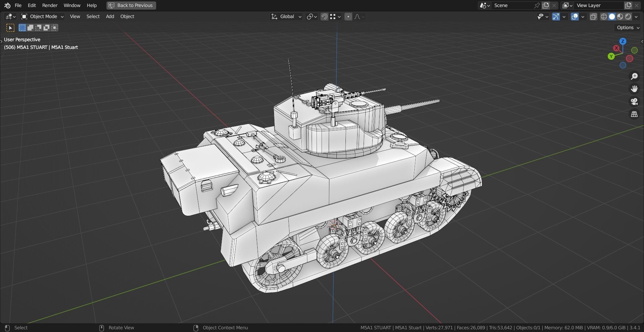
Task: Toggle the camera view icon
Action: pyautogui.click(x=634, y=102)
